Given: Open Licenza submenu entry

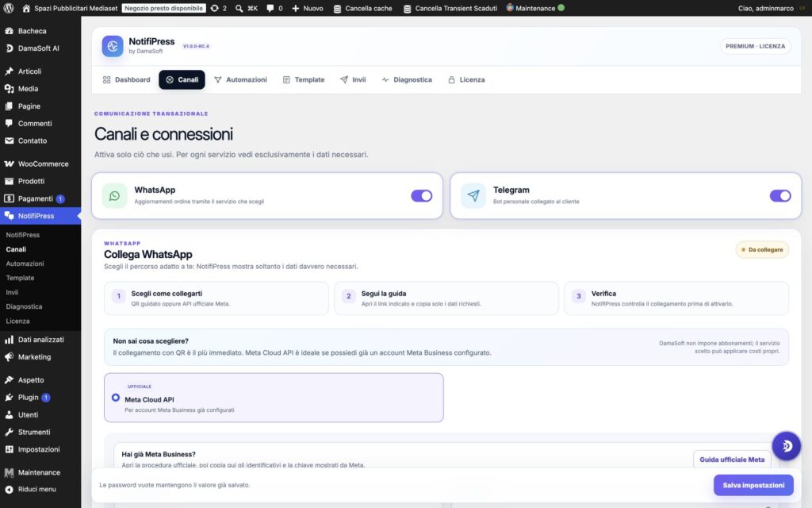Looking at the screenshot, I should 17,321.
